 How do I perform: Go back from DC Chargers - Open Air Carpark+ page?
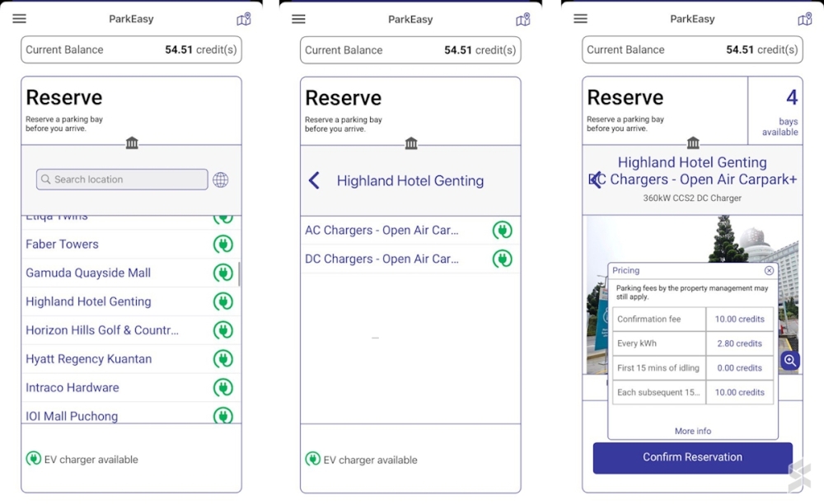click(596, 180)
